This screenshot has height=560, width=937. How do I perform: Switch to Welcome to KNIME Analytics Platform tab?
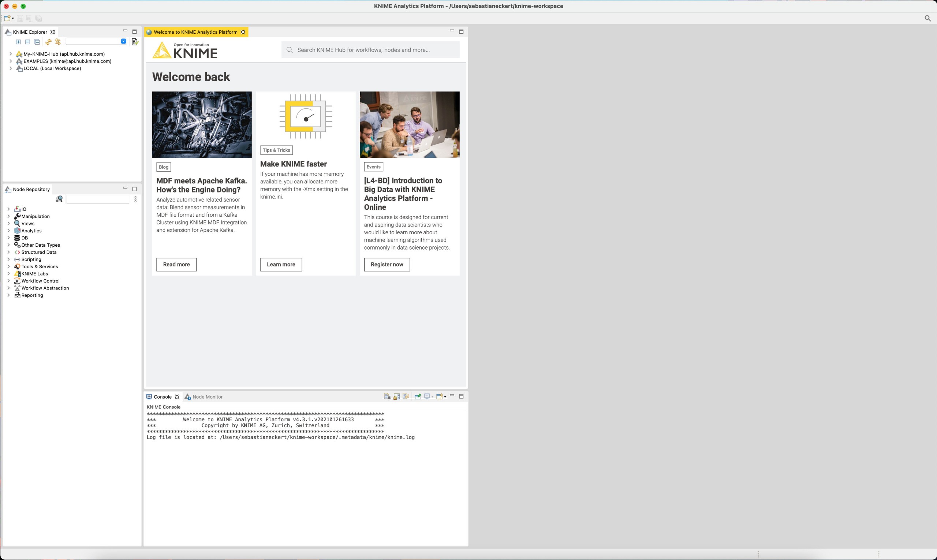(195, 32)
